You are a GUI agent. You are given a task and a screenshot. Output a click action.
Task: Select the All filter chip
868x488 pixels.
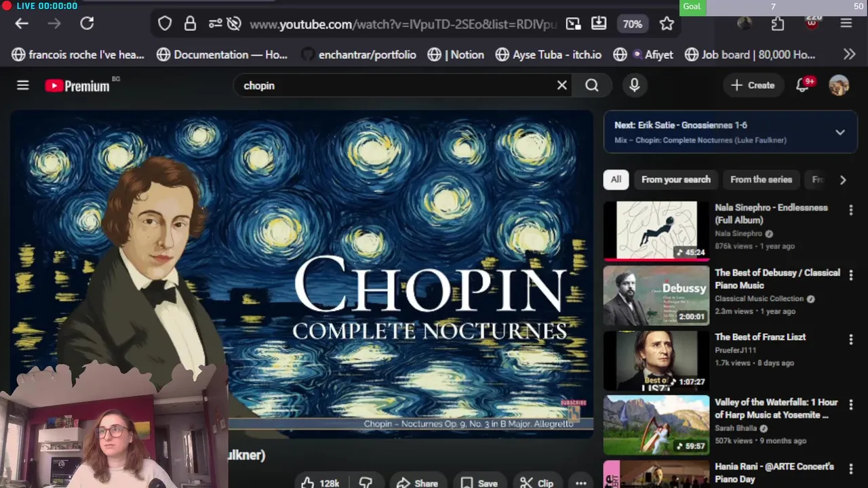(x=616, y=180)
